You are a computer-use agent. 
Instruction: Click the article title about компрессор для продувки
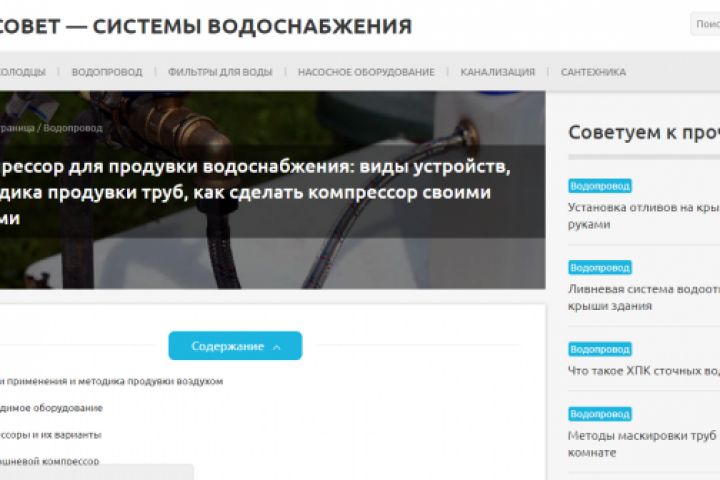(x=255, y=192)
